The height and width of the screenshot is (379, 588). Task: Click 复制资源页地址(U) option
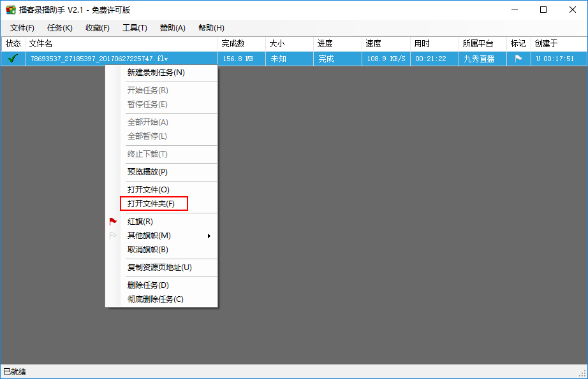coord(159,268)
